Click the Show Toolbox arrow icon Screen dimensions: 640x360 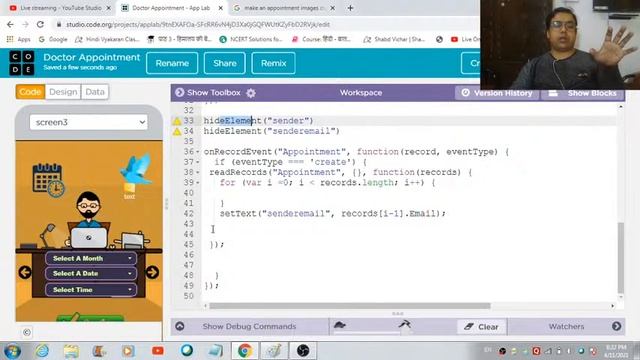[x=180, y=93]
